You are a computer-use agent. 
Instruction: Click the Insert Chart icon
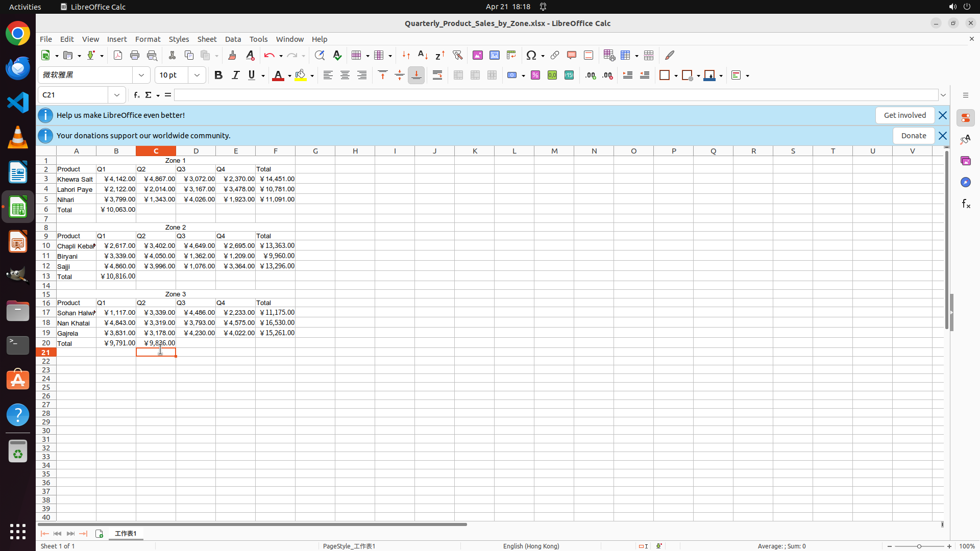coord(494,55)
